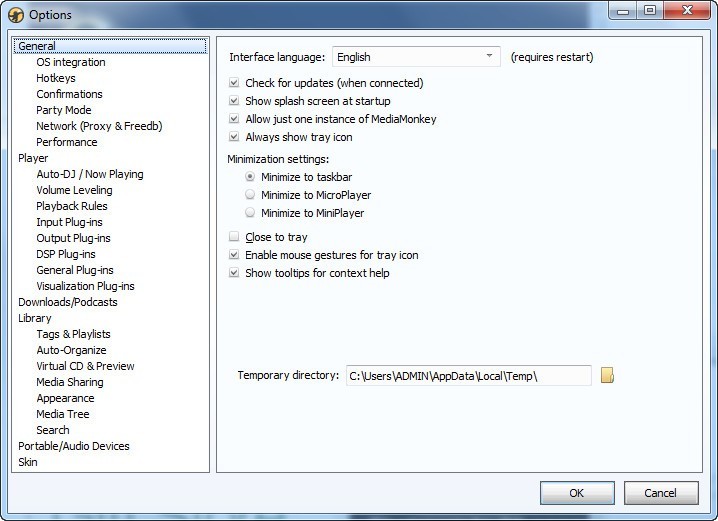The image size is (718, 521).
Task: Select Volume Leveling item
Action: click(x=74, y=190)
